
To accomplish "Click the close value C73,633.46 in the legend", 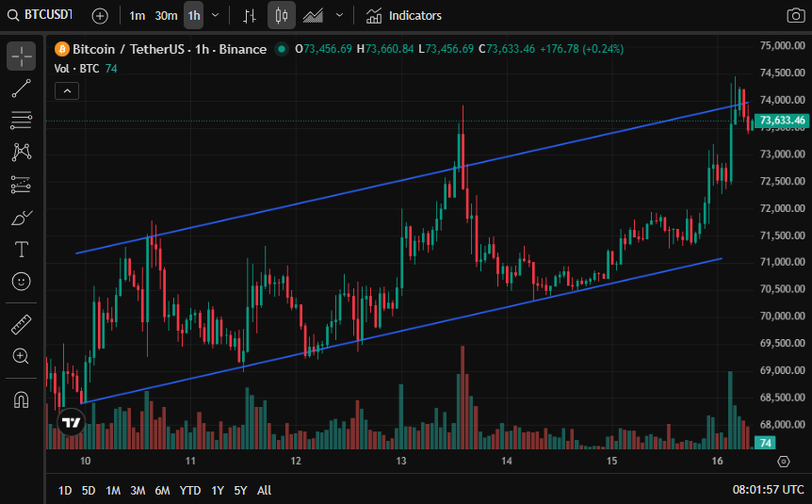I will (507, 49).
